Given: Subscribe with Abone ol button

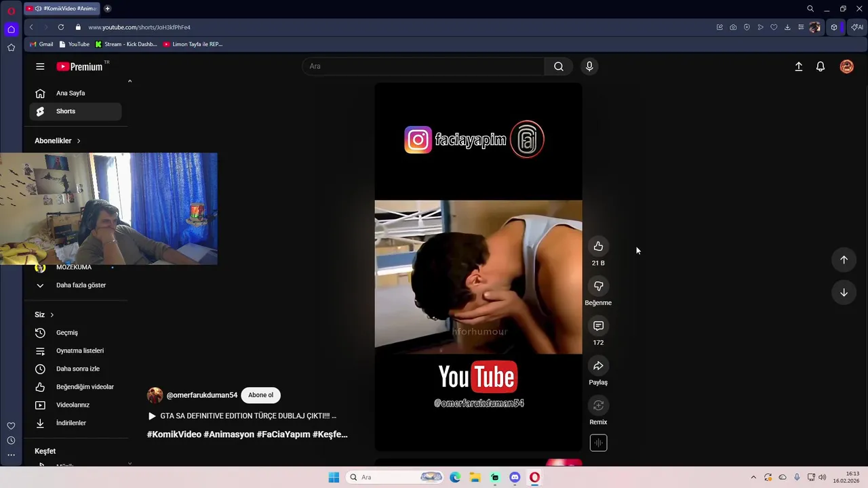Looking at the screenshot, I should (260, 395).
